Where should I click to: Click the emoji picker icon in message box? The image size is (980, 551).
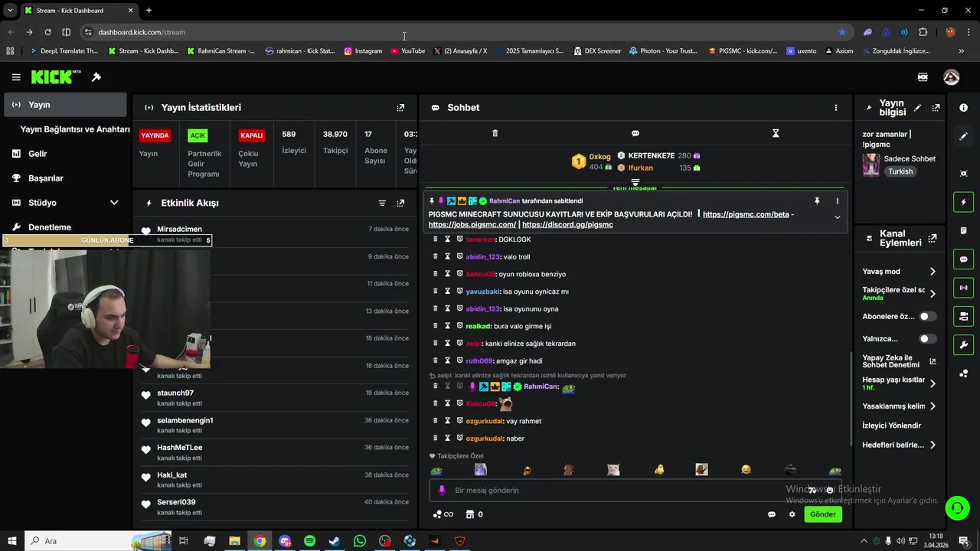[x=829, y=491]
